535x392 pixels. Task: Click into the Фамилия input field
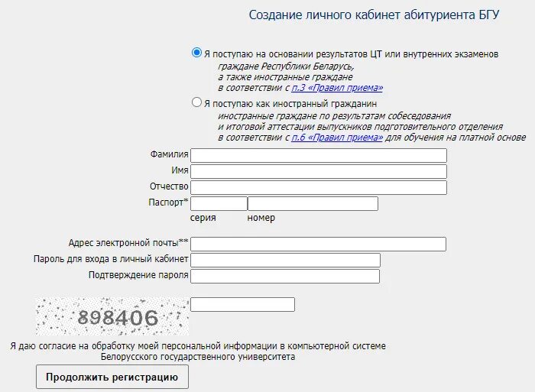coord(318,155)
